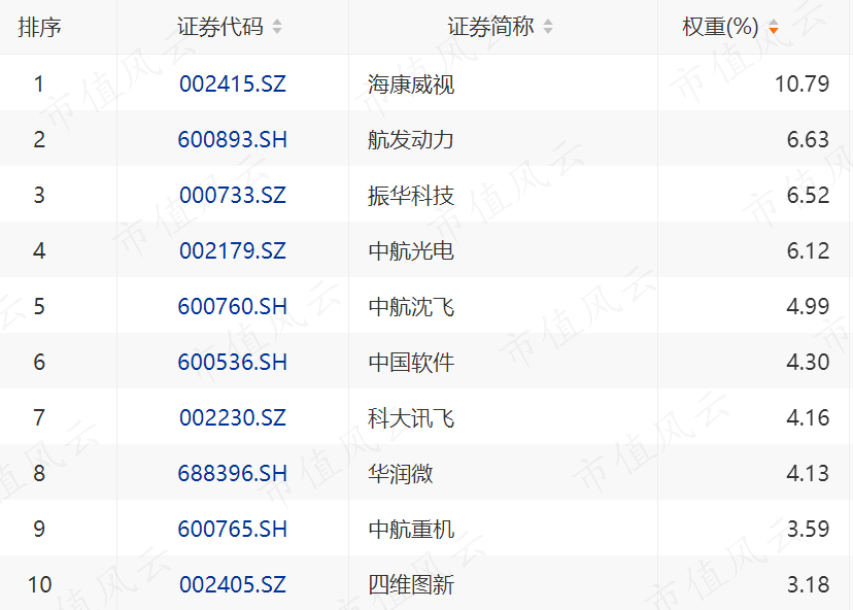This screenshot has height=610, width=853.
Task: Open stock code 600536.SH
Action: point(233,362)
